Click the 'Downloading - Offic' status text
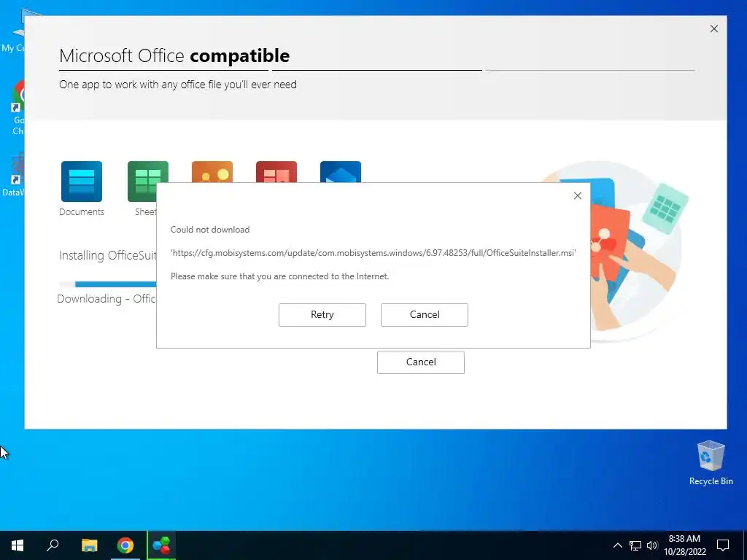Image resolution: width=747 pixels, height=560 pixels. pos(107,298)
